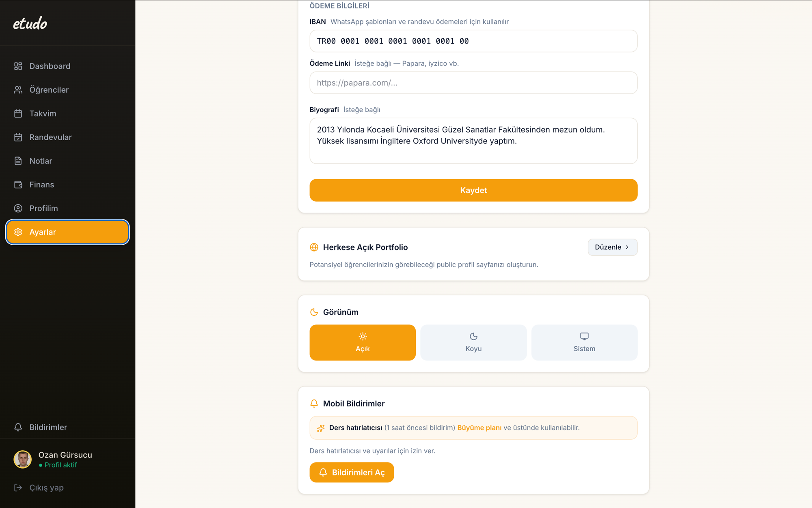Click into the IBAN input field

(473, 41)
